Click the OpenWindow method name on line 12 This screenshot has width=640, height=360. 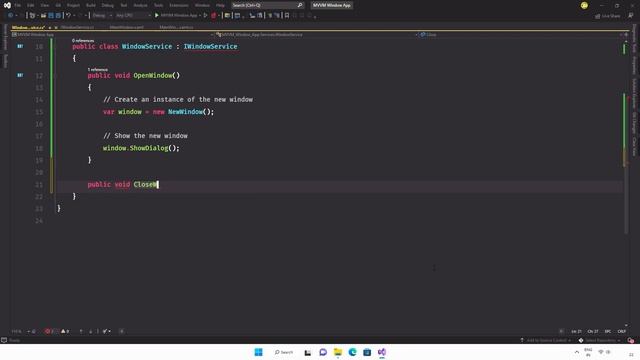pos(153,75)
